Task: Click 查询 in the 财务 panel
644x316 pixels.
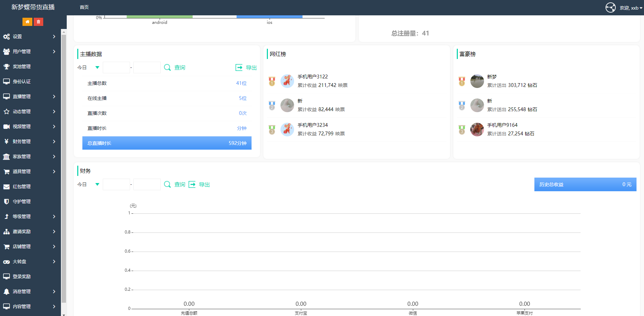Action: point(180,184)
